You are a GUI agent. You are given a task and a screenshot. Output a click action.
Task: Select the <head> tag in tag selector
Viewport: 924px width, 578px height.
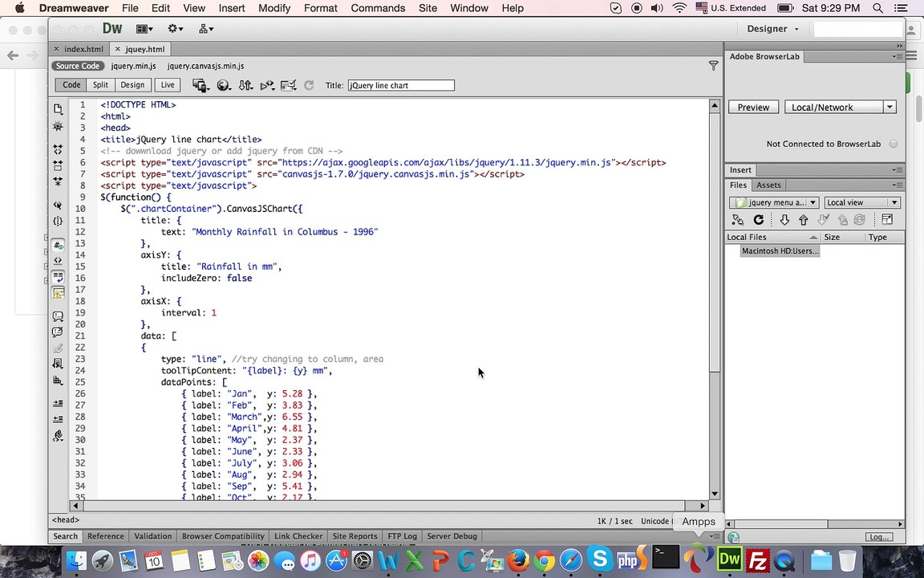(66, 519)
